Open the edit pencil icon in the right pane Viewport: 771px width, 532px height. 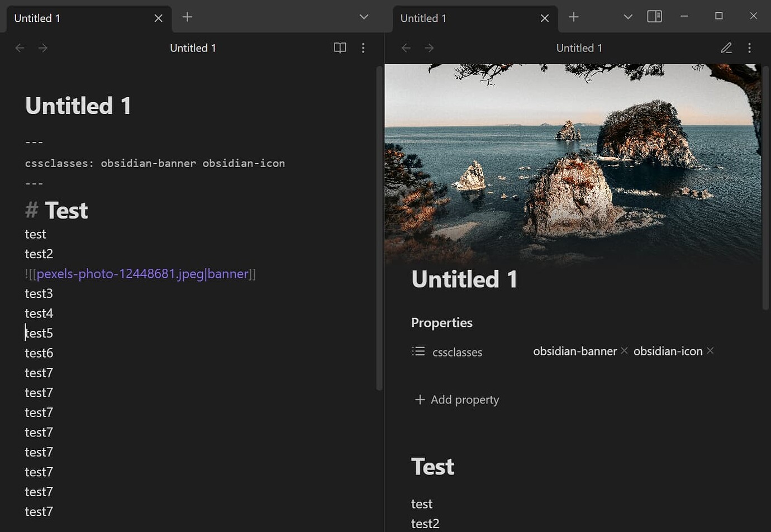[726, 47]
